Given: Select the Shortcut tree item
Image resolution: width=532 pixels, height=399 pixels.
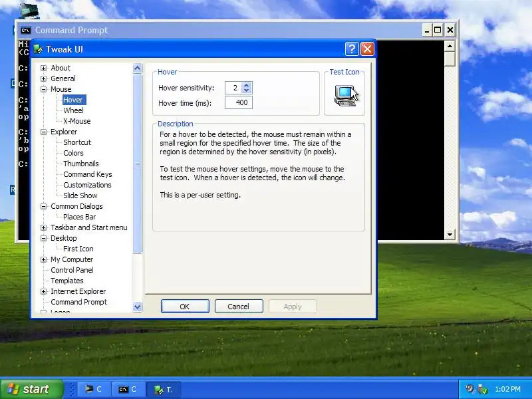Looking at the screenshot, I should (77, 142).
